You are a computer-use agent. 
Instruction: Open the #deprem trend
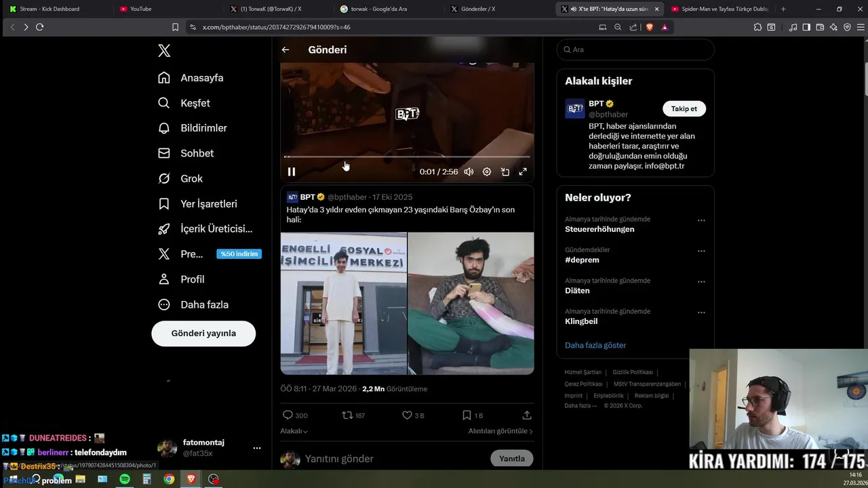582,260
